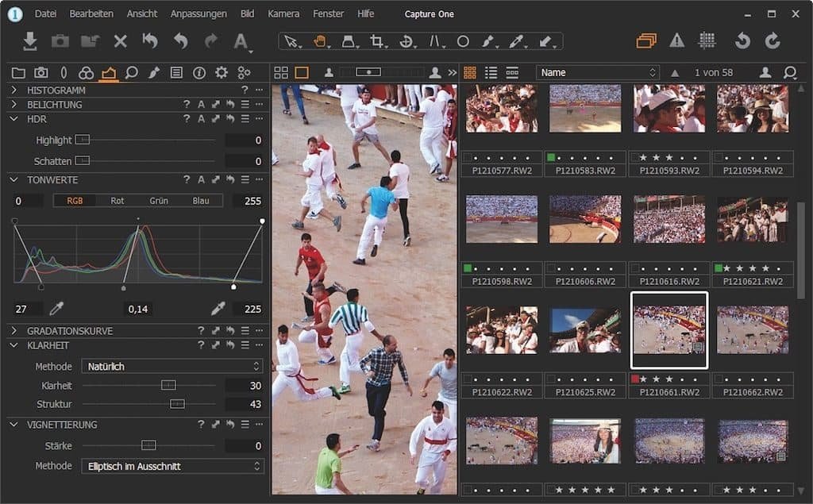Rotate image left with counterclockwise arrow
This screenshot has width=813, height=504.
click(742, 41)
